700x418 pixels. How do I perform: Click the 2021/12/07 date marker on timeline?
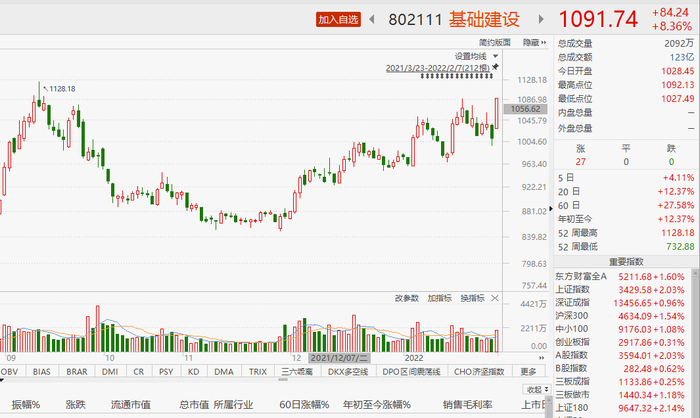[339, 358]
